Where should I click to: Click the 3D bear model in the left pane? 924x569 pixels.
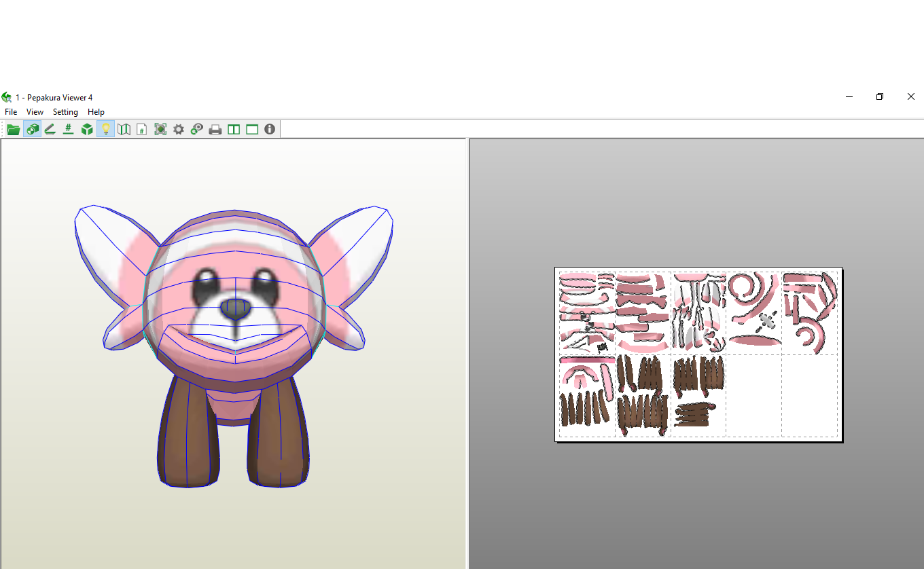pos(234,345)
